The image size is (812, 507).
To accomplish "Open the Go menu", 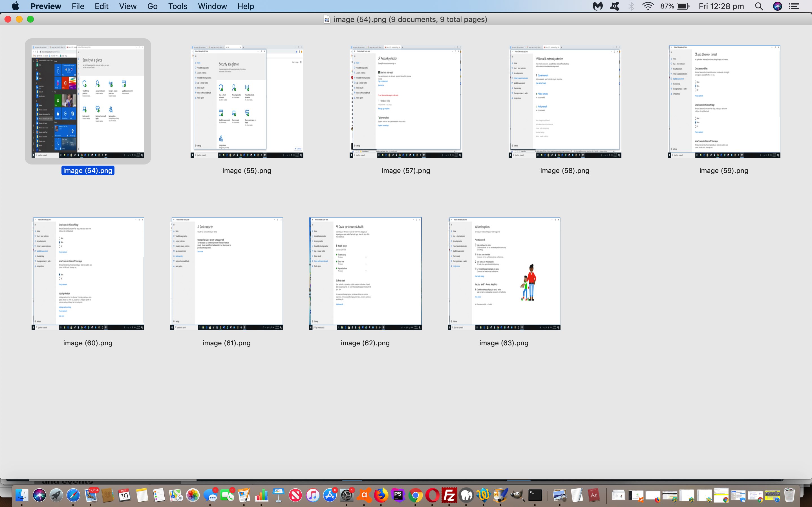I will 152,6.
